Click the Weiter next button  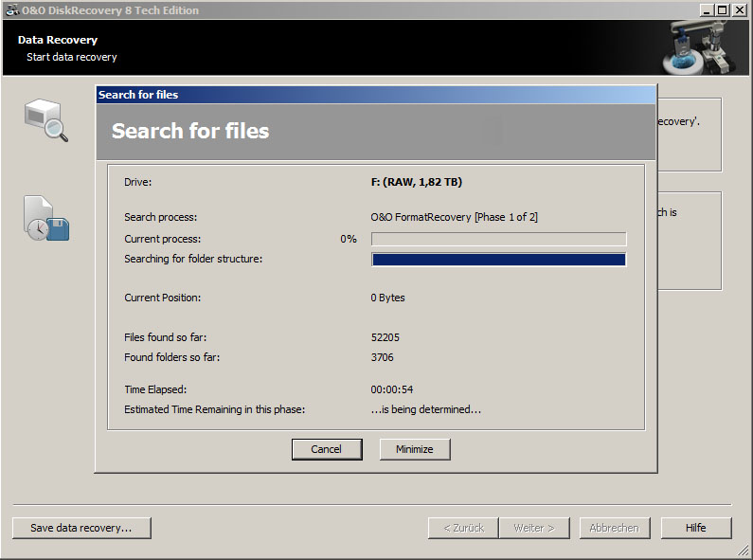click(x=534, y=528)
